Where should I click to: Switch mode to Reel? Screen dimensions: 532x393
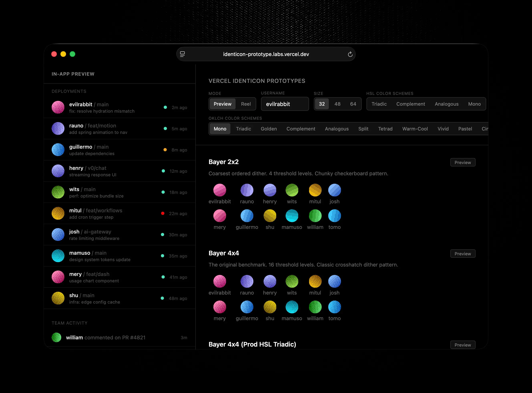pyautogui.click(x=246, y=104)
